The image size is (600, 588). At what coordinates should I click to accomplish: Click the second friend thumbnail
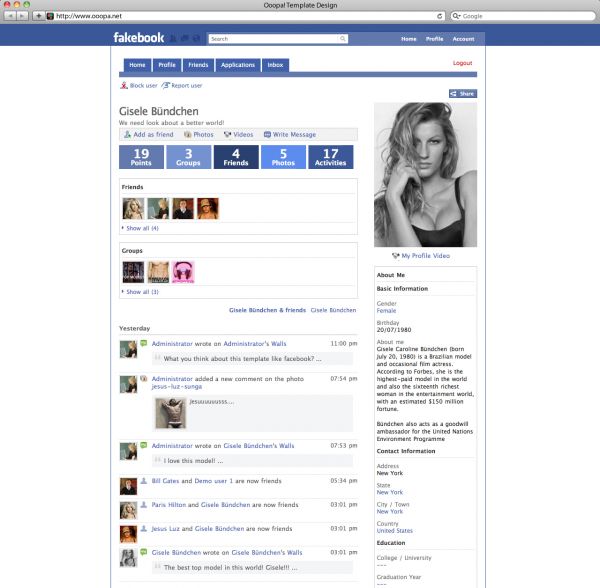(x=158, y=208)
